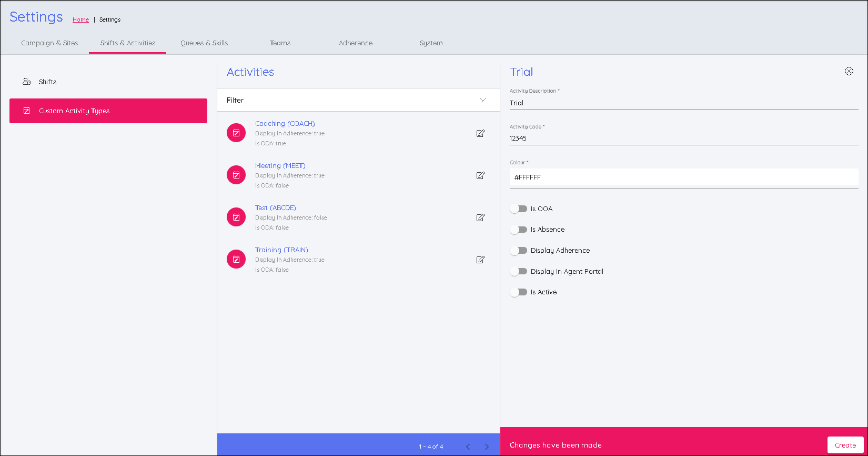868x456 pixels.
Task: Click edit icon for Coaching activity
Action: click(x=480, y=133)
